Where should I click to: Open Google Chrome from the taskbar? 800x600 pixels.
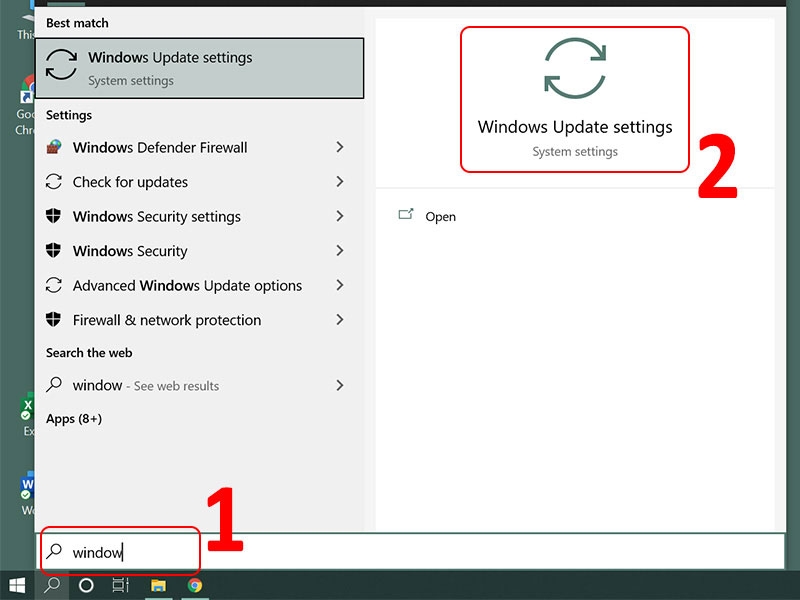(195, 585)
